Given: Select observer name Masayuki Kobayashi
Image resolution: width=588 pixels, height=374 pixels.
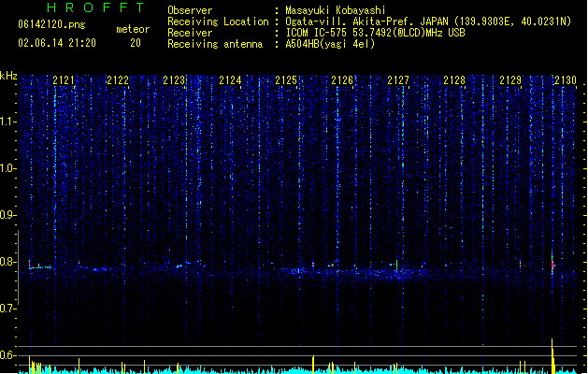Looking at the screenshot, I should coord(336,10).
